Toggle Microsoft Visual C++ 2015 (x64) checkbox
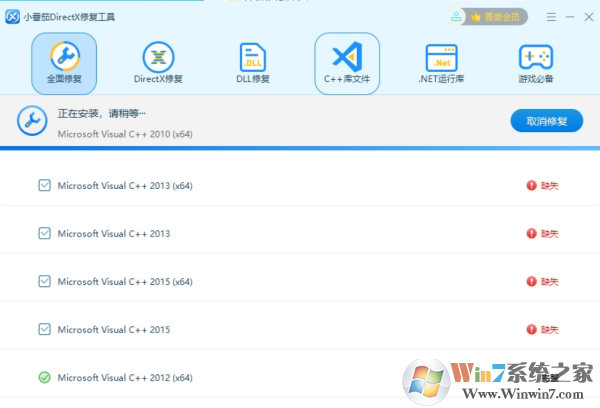 [44, 281]
